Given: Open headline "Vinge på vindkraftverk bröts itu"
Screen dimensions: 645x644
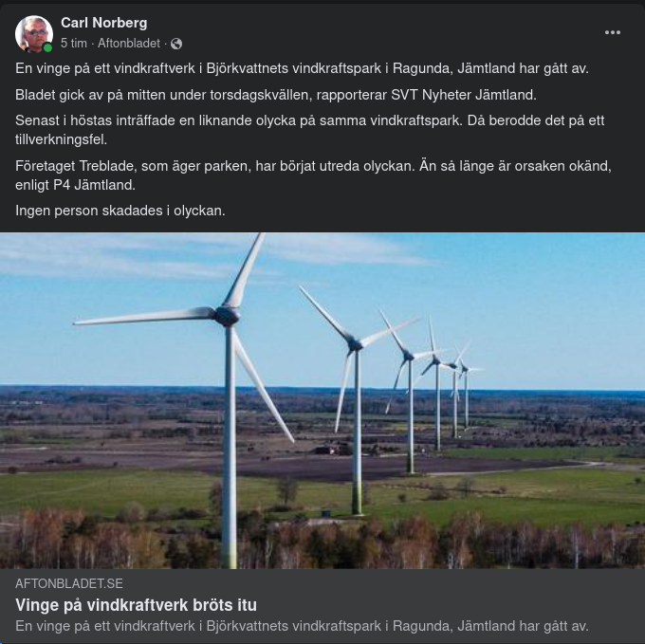Looking at the screenshot, I should (x=136, y=605).
